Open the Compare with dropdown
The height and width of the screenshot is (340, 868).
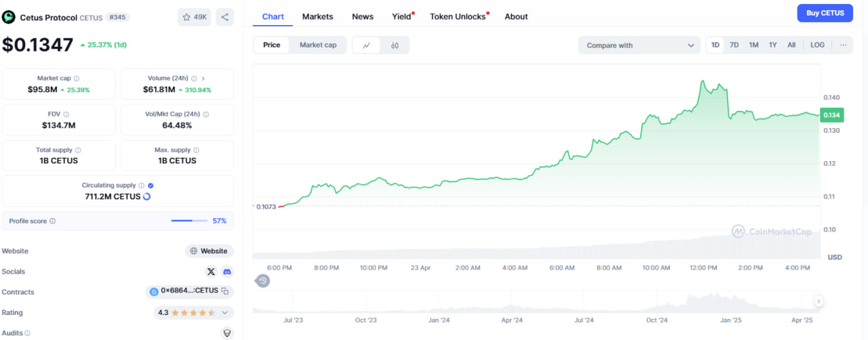pos(639,45)
